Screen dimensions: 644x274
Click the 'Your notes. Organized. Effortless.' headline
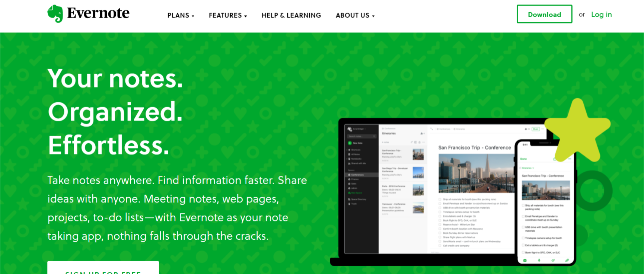pyautogui.click(x=115, y=112)
